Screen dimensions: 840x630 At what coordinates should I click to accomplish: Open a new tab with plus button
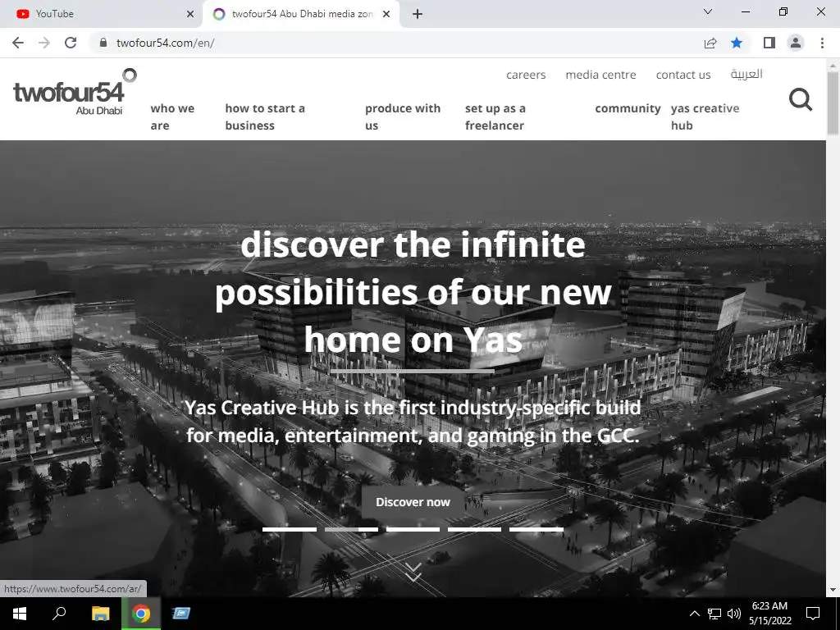[x=418, y=14]
